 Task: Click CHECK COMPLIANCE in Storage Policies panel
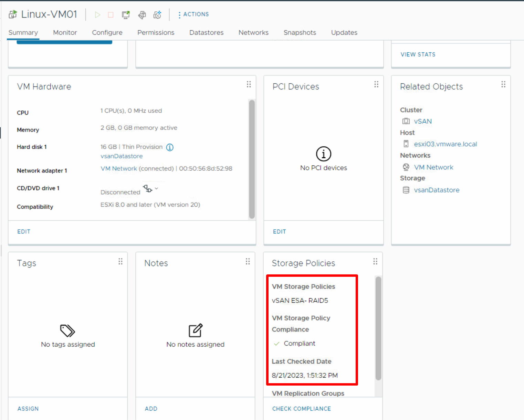(301, 409)
